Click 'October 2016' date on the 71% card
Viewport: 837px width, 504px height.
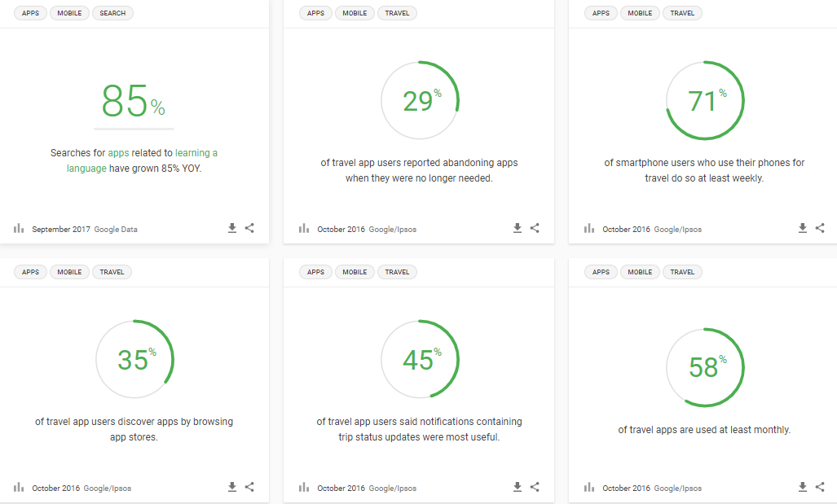(626, 230)
